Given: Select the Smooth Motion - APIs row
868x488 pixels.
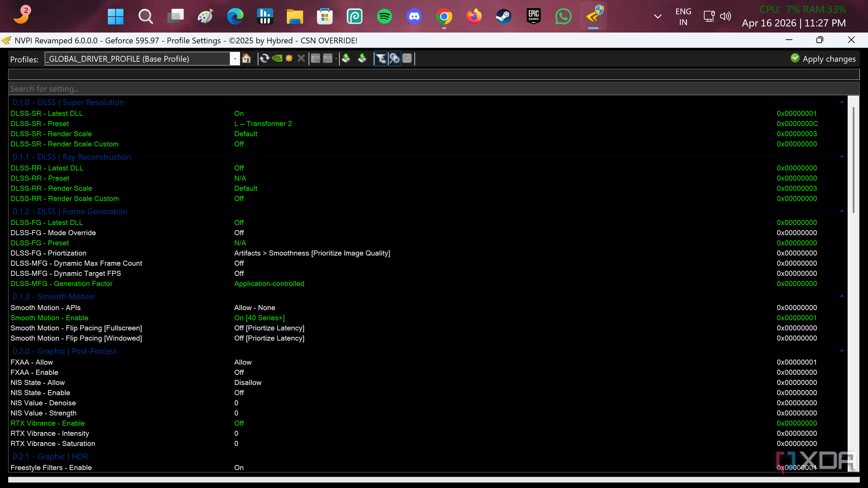Looking at the screenshot, I should 427,308.
